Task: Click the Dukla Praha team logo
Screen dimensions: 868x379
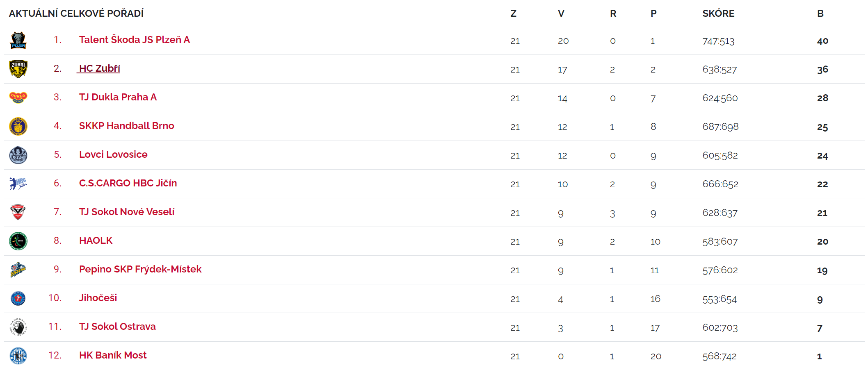Action: (x=18, y=98)
